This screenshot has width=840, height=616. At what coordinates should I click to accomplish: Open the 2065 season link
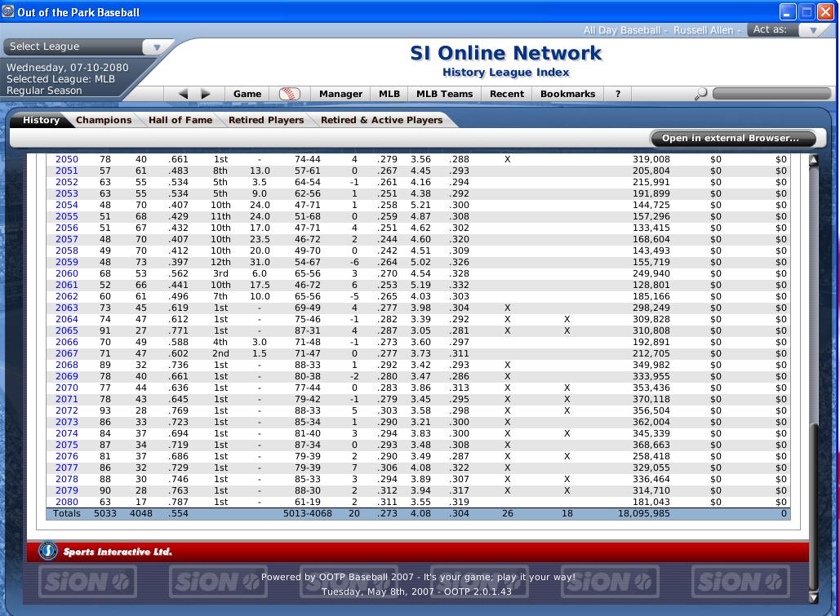click(x=67, y=330)
